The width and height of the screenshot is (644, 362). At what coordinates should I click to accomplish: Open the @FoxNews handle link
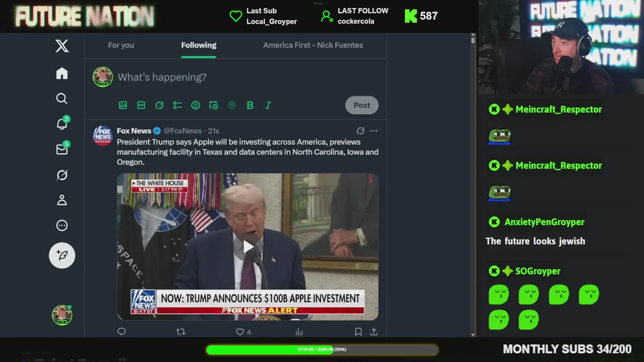(183, 131)
